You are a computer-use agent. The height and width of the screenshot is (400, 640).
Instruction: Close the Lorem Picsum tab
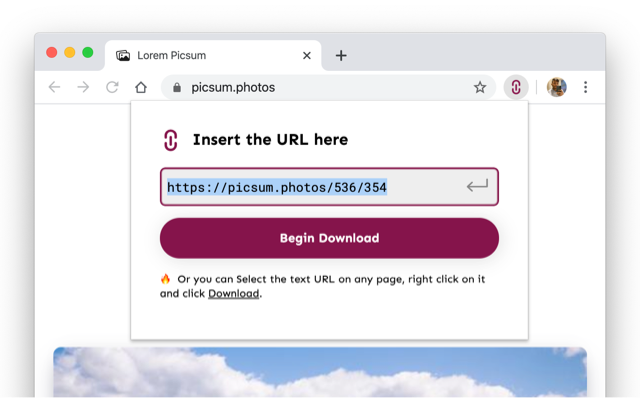(307, 56)
